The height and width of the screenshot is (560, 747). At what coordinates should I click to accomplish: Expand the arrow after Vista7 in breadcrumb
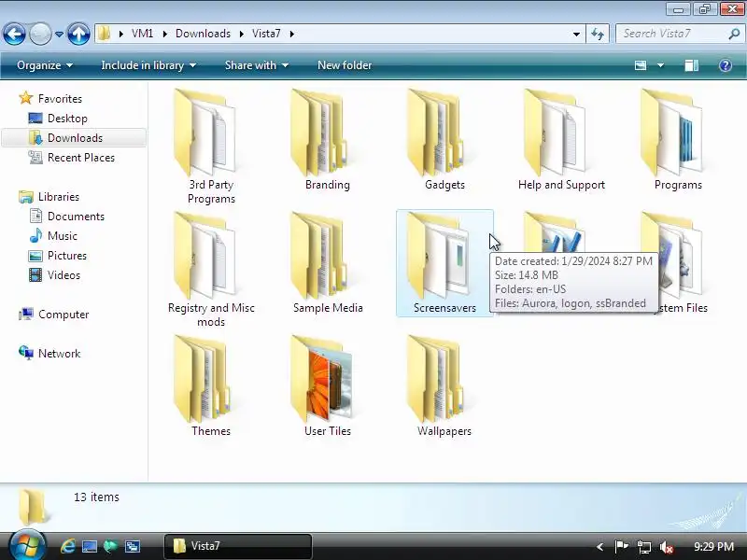point(291,34)
